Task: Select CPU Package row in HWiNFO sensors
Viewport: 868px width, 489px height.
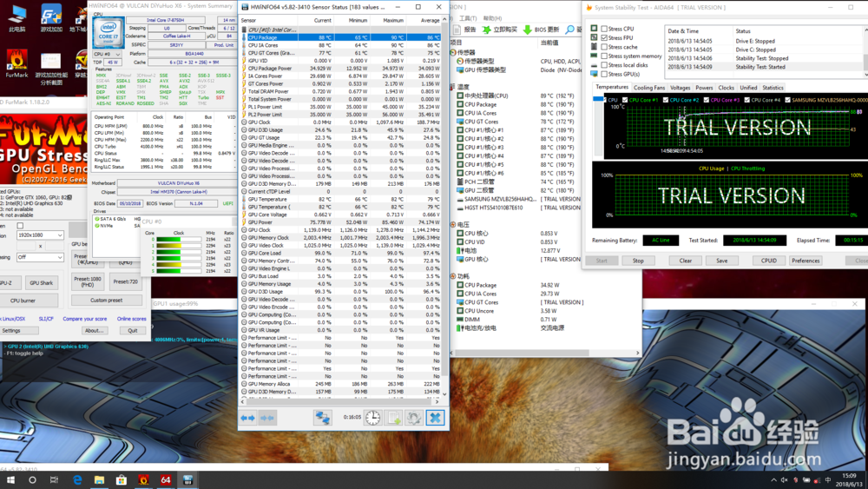Action: pos(341,37)
